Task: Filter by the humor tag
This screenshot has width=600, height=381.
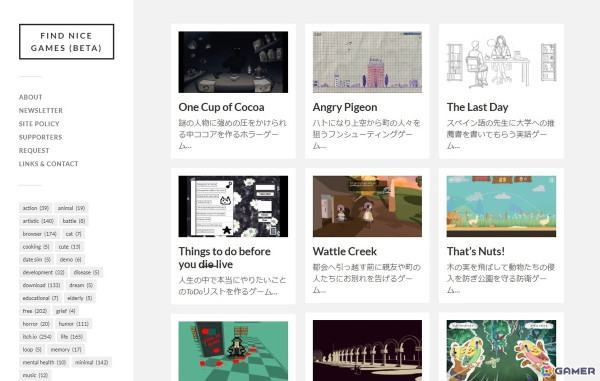Action: pos(73,324)
